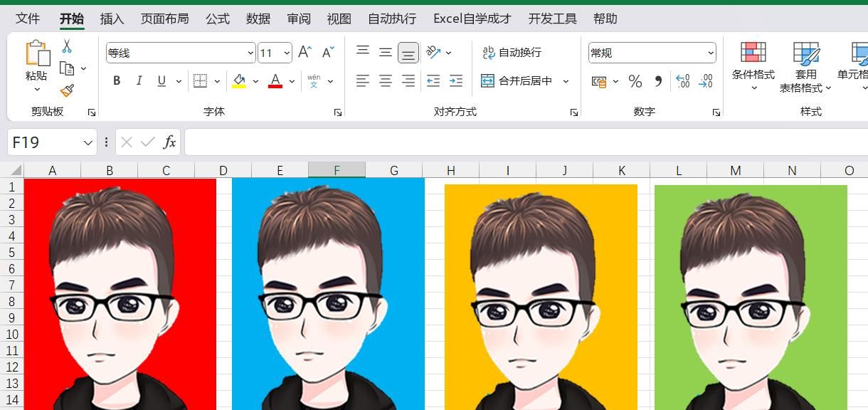Toggle underline formatting
Image resolution: width=868 pixels, height=410 pixels.
click(x=162, y=81)
